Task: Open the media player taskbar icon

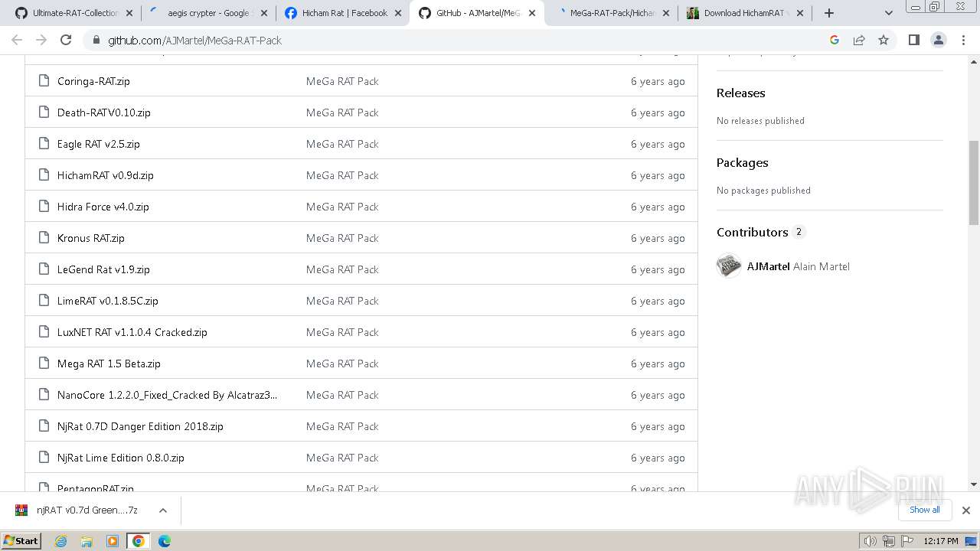Action: pos(113,541)
